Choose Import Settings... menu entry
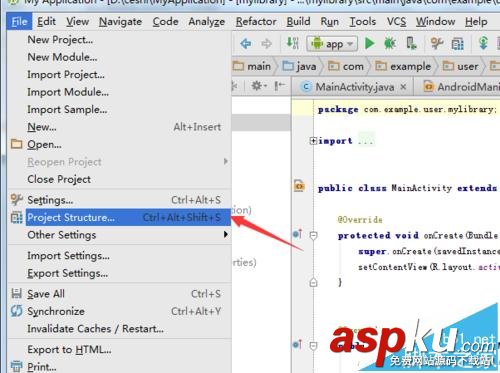Viewport: 500px width, 373px height. point(120,256)
